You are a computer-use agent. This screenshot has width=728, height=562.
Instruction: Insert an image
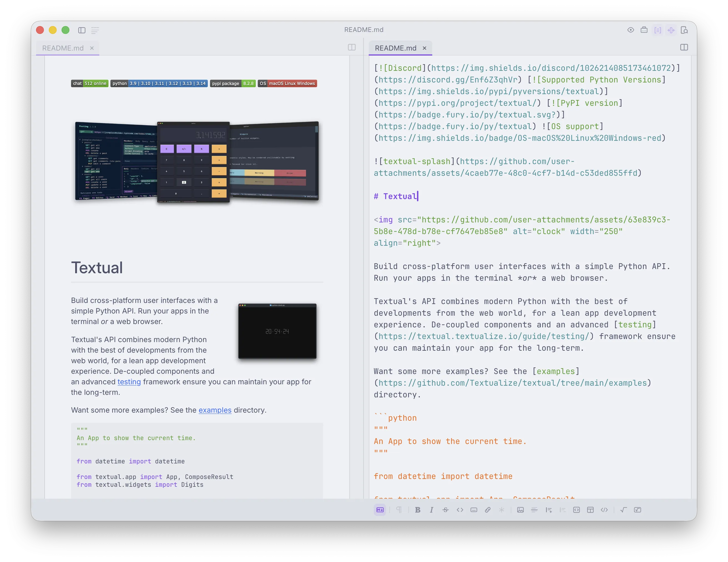coord(520,510)
